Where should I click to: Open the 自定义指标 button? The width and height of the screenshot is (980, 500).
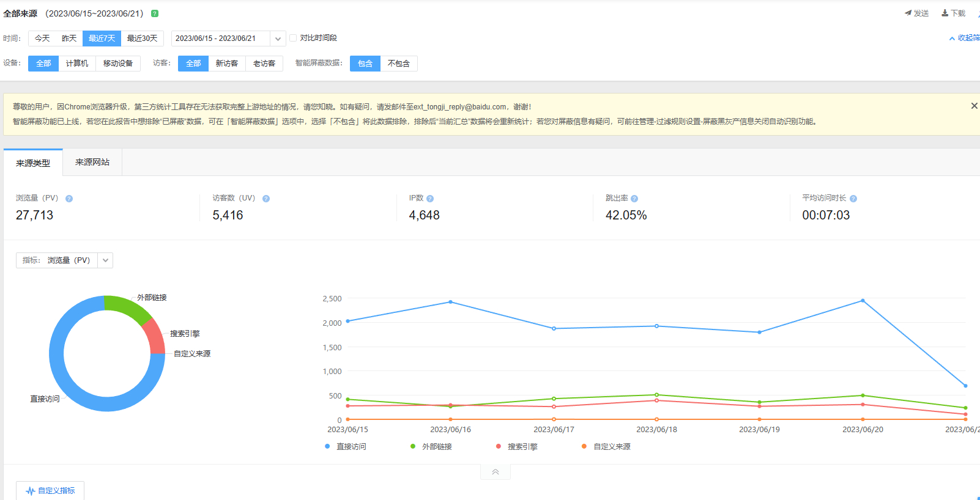tap(50, 491)
